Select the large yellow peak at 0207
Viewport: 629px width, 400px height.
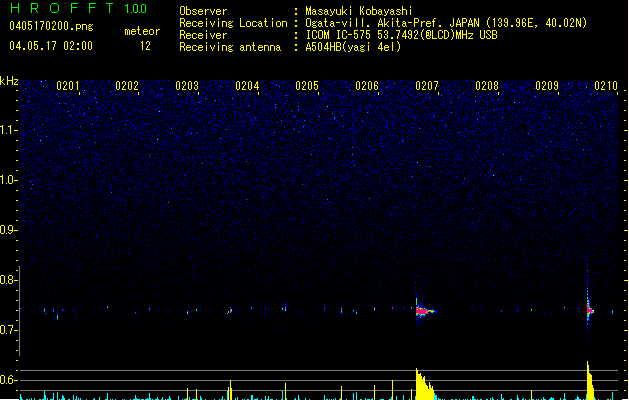[x=422, y=383]
